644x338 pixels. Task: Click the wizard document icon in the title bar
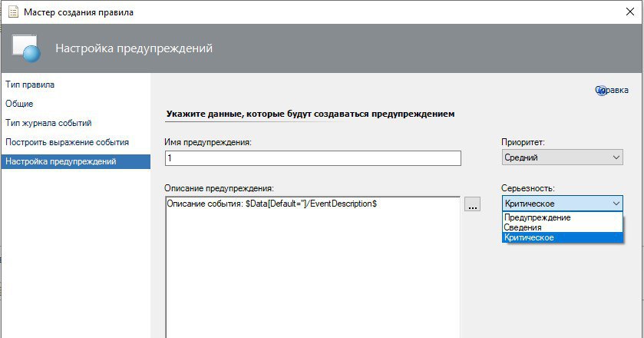pyautogui.click(x=13, y=12)
